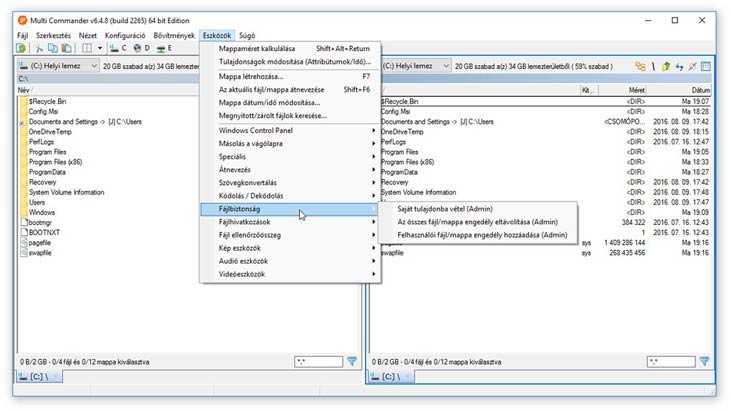The image size is (730, 410).
Task: Go to root with backslash icon
Action: (654, 67)
